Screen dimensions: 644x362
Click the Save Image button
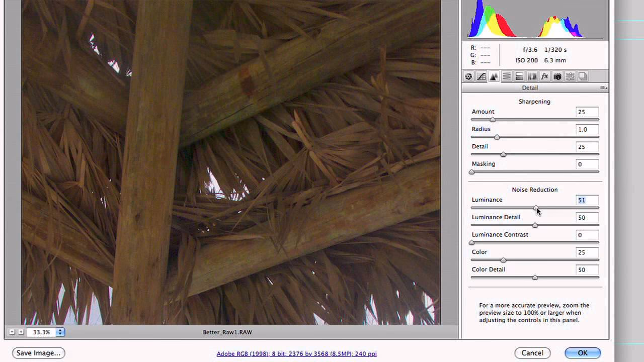click(39, 353)
